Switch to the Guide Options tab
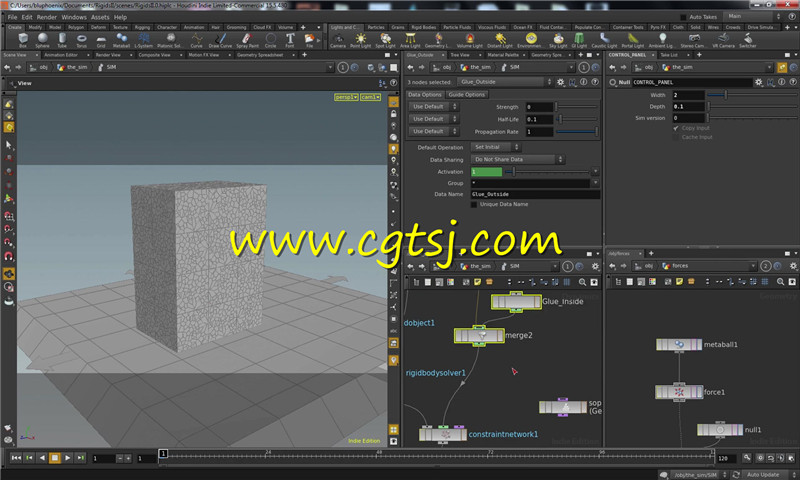Viewport: 800px width, 480px height. point(466,95)
